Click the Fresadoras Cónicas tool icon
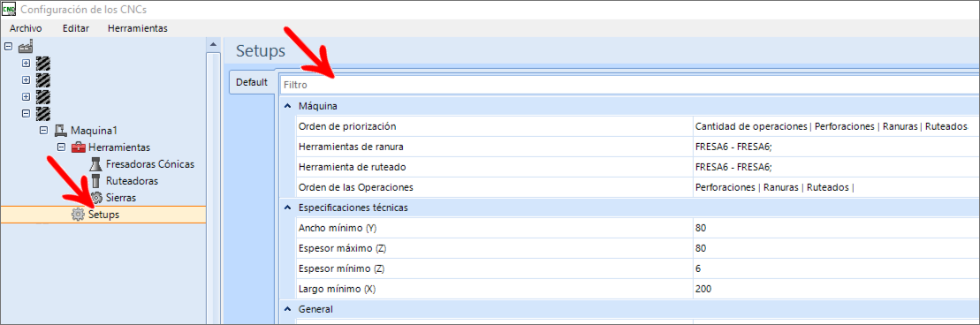 pyautogui.click(x=95, y=164)
